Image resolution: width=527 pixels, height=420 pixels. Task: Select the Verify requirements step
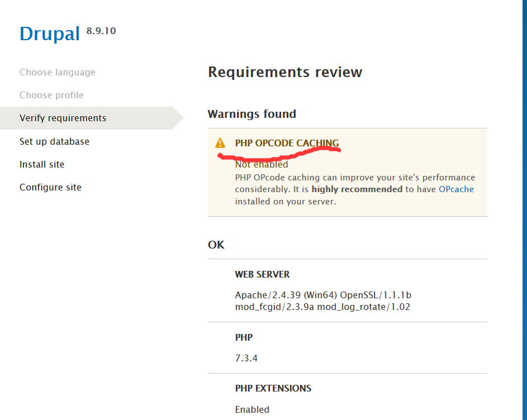point(62,118)
